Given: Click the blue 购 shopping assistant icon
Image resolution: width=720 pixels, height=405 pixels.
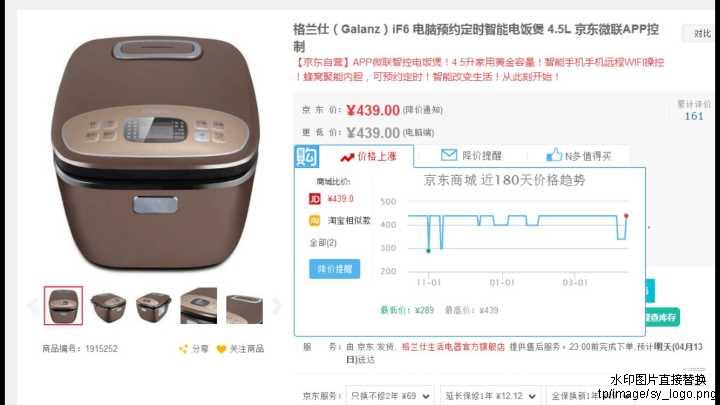Looking at the screenshot, I should pos(306,156).
